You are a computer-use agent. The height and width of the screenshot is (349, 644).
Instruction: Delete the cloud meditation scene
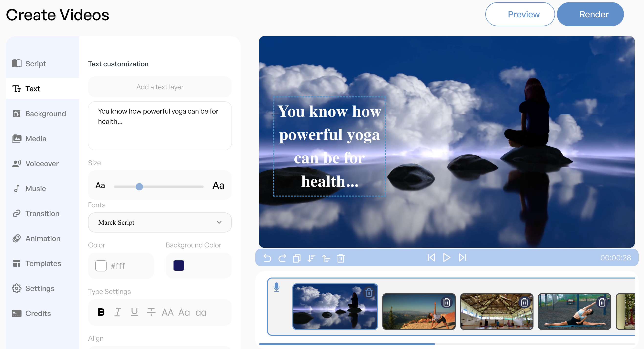click(x=369, y=292)
